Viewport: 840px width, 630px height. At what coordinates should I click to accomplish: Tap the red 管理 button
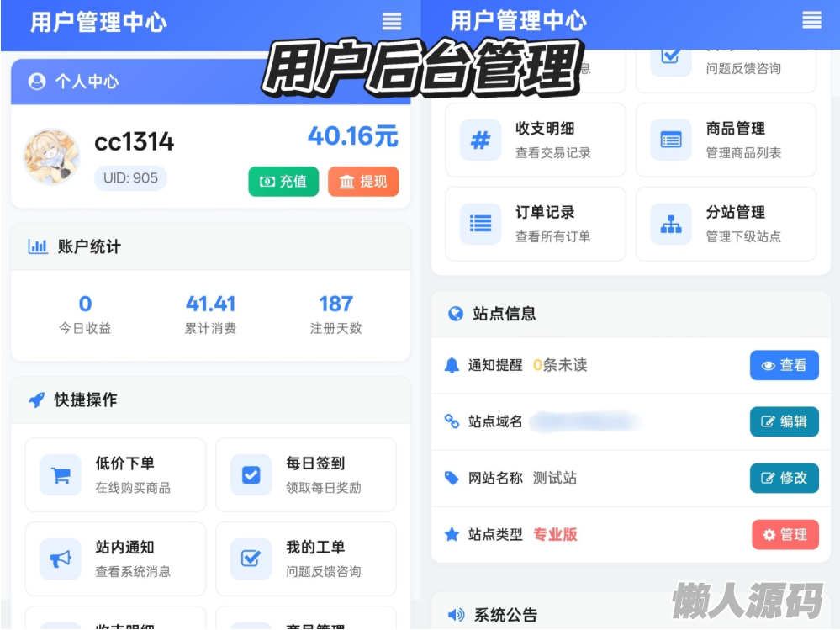(785, 534)
